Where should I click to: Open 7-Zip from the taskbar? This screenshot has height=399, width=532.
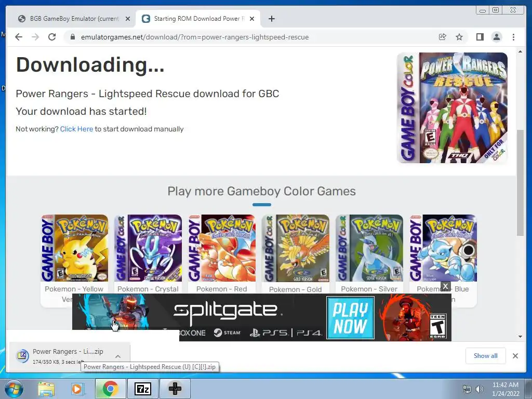coord(142,389)
